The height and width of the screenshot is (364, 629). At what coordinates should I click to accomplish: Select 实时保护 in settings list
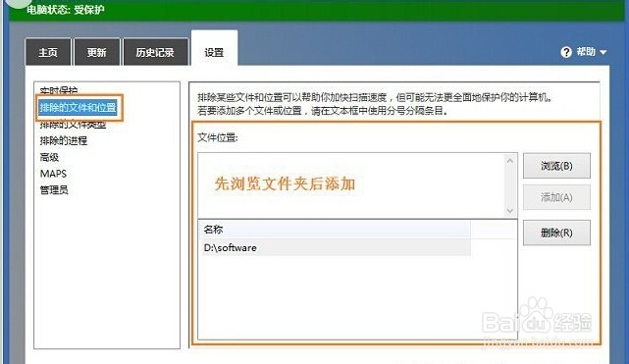pos(59,90)
